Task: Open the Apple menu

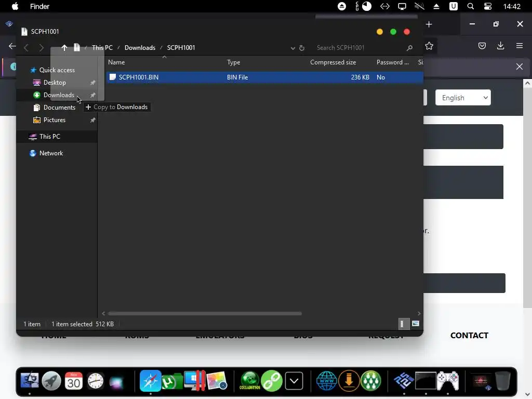Action: click(x=15, y=6)
